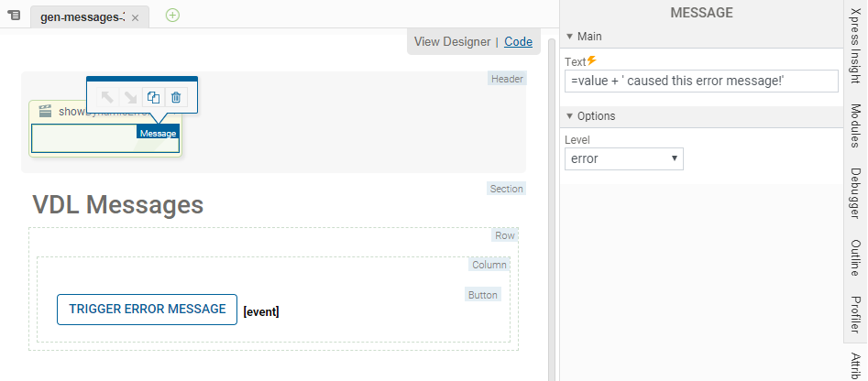Duplicate the selected Message element
Viewport: 868px width, 381px height.
pos(153,97)
